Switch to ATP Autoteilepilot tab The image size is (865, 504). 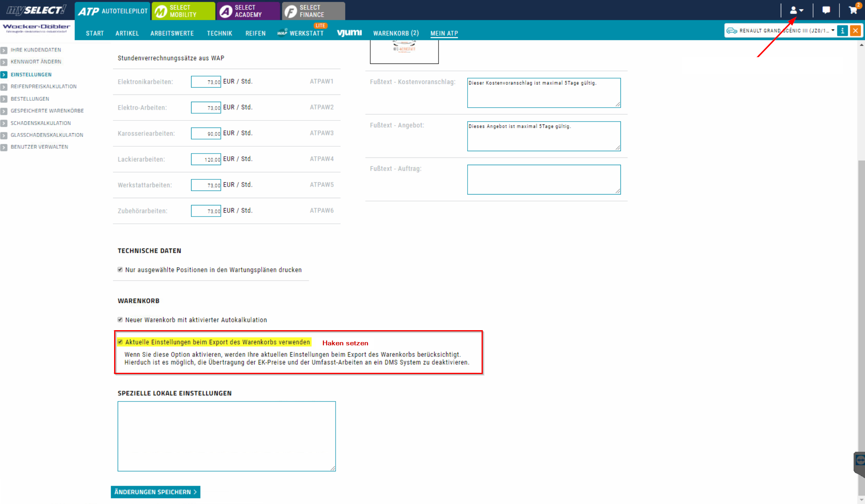113,11
